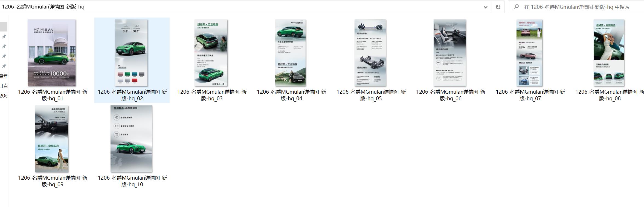
Task: Click file name ending in hq_05
Action: point(371,95)
